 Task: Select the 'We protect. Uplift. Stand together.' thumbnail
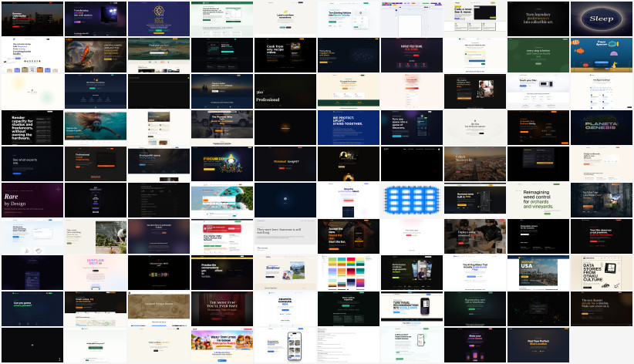[349, 128]
